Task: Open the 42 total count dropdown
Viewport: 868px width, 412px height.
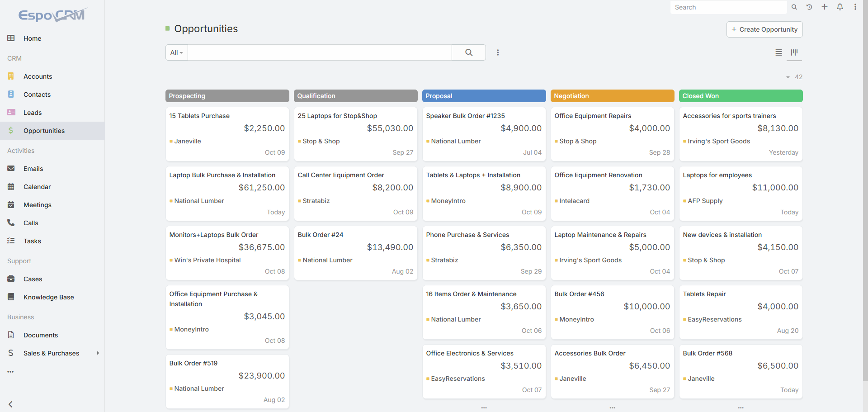Action: [x=794, y=77]
